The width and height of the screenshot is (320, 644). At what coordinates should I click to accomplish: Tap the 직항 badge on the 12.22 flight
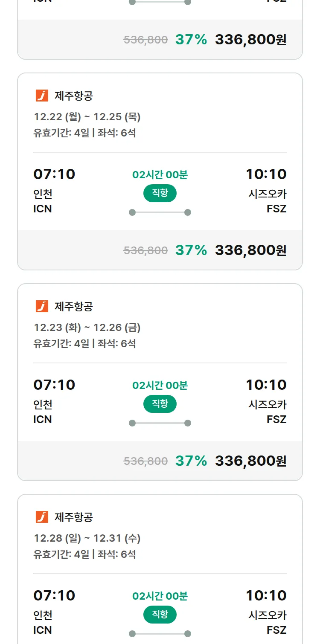point(160,193)
